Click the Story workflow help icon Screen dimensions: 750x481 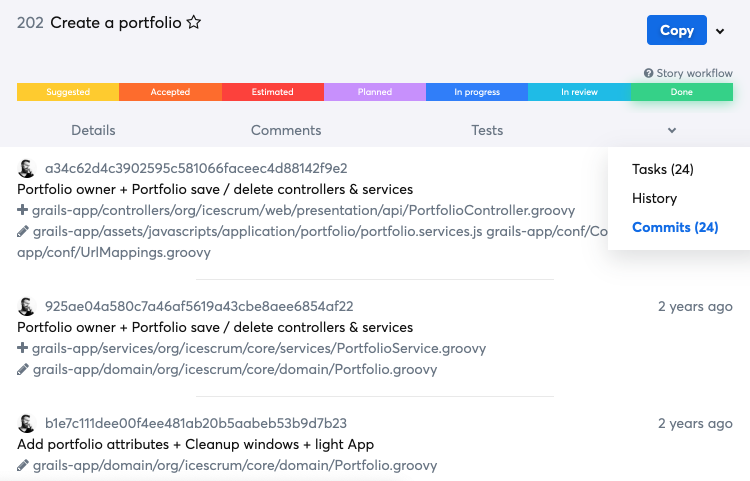[x=648, y=73]
